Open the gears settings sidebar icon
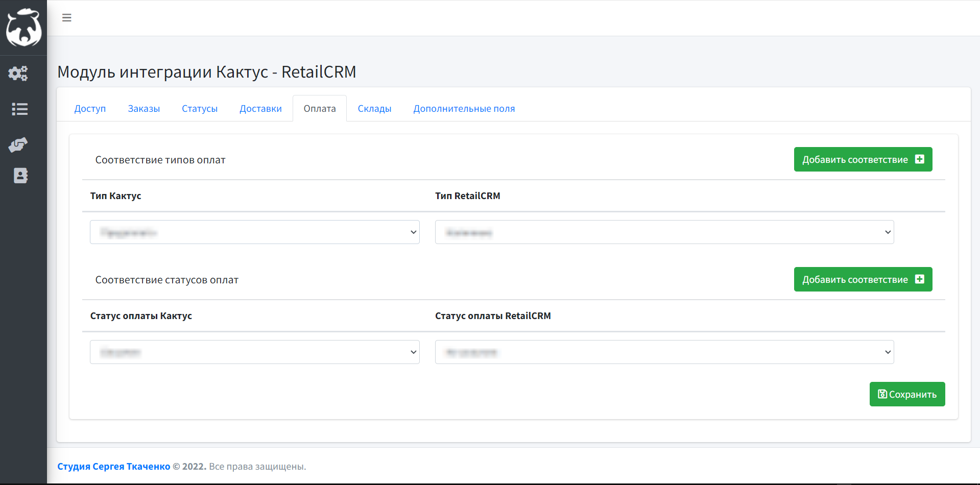The width and height of the screenshot is (980, 485). click(x=18, y=74)
